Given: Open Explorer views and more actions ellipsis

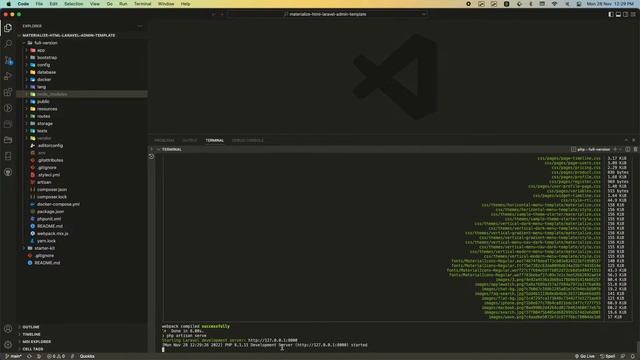Looking at the screenshot, I should [140, 26].
